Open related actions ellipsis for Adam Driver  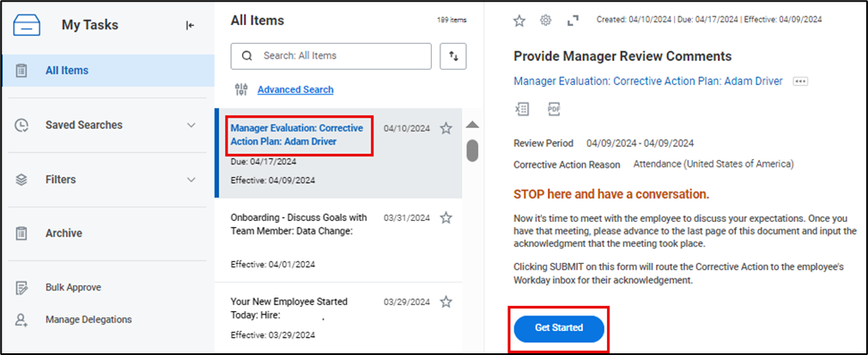(x=800, y=82)
